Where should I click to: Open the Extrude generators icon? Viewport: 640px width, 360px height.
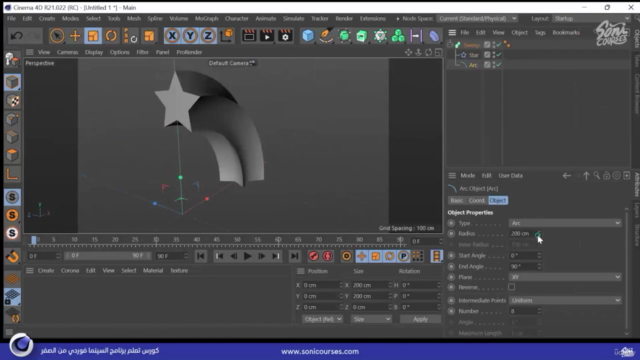pos(362,36)
